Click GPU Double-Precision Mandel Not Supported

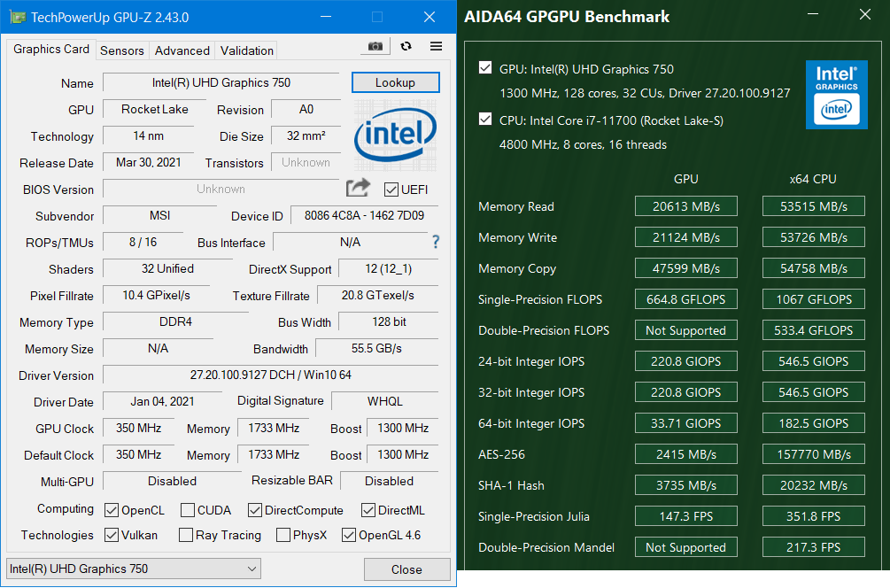685,547
